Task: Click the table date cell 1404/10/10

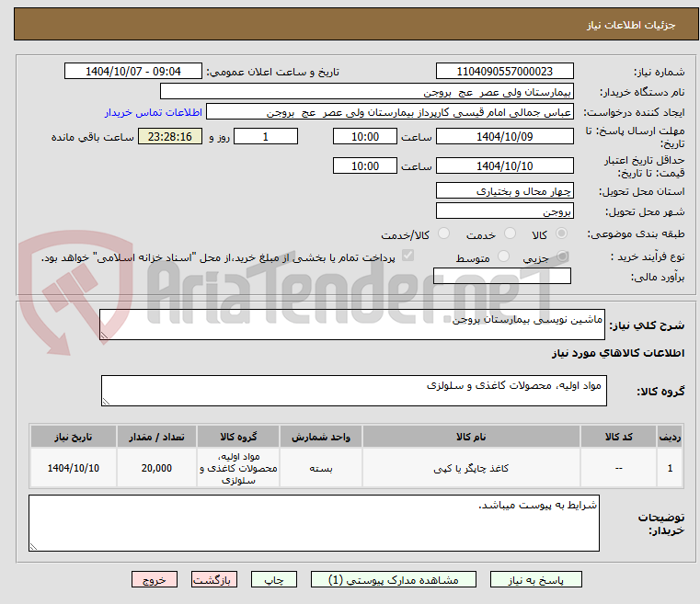Action: click(x=74, y=468)
